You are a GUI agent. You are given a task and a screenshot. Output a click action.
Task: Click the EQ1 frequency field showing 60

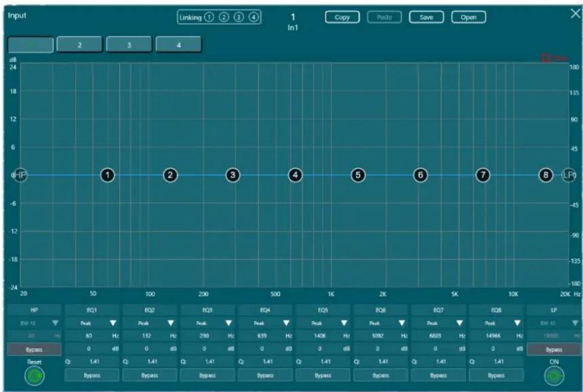(x=92, y=336)
